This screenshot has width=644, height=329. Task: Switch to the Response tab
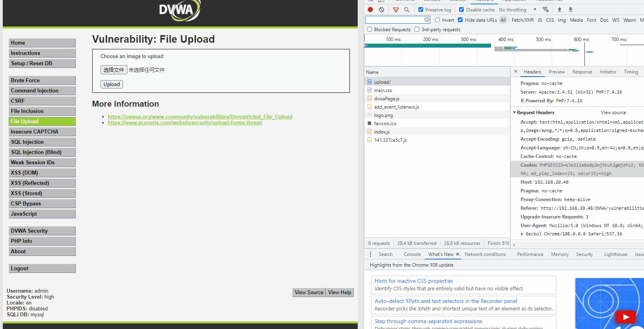[x=582, y=72]
